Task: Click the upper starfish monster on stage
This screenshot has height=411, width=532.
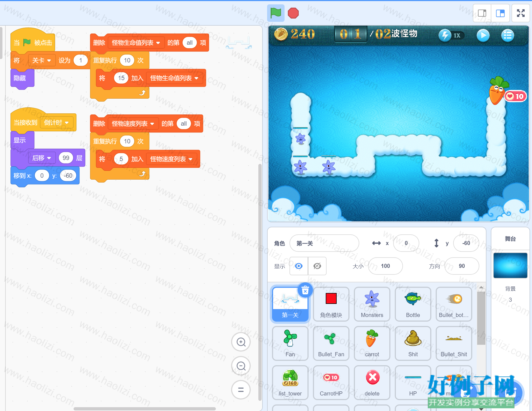Action: pyautogui.click(x=300, y=139)
